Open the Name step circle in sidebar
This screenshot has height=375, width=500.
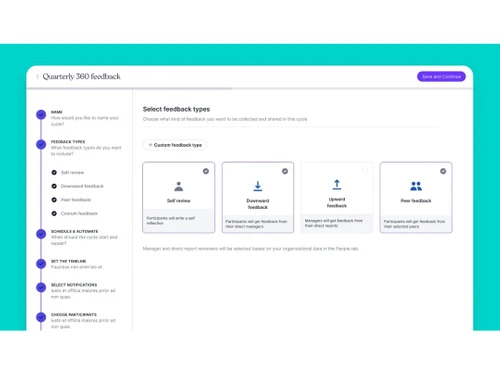pos(41,115)
